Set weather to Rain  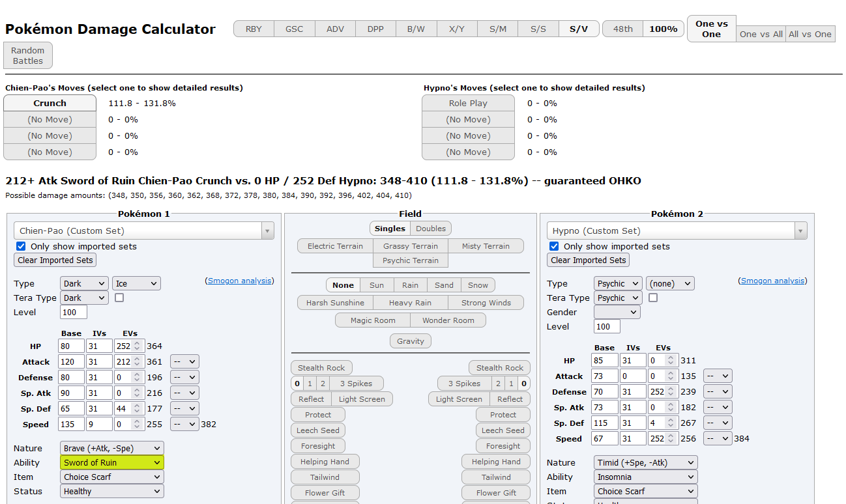410,285
